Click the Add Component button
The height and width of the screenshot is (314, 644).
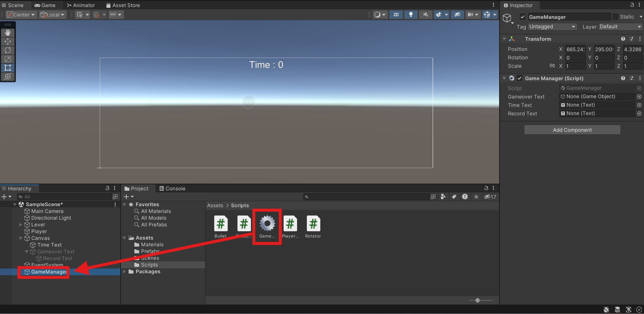(x=572, y=130)
